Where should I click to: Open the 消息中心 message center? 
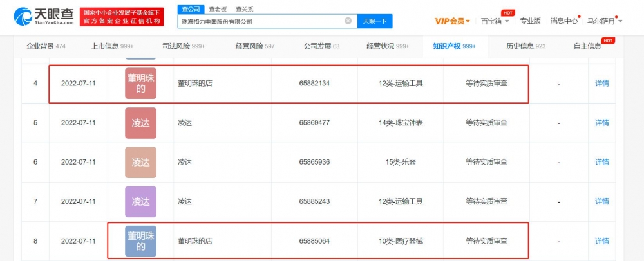[x=564, y=21]
